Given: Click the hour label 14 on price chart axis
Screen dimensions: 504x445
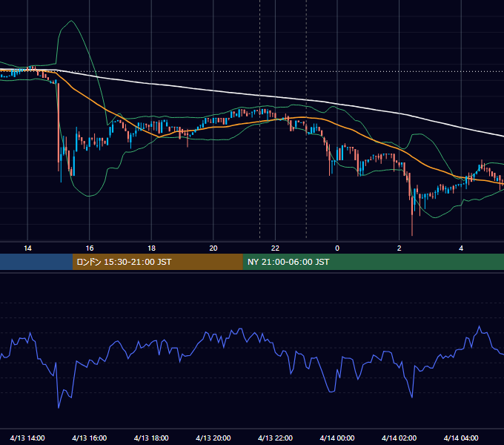Looking at the screenshot, I should 27,248.
